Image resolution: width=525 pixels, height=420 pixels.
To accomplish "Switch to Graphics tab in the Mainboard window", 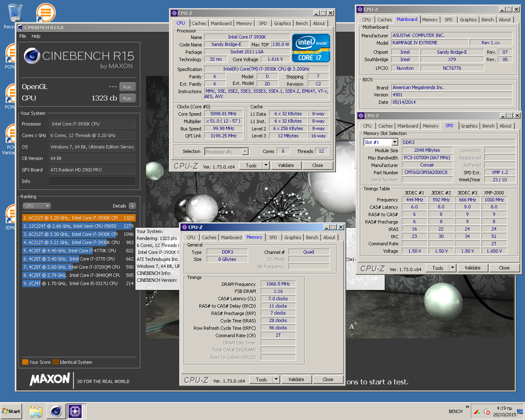I will 468,20.
